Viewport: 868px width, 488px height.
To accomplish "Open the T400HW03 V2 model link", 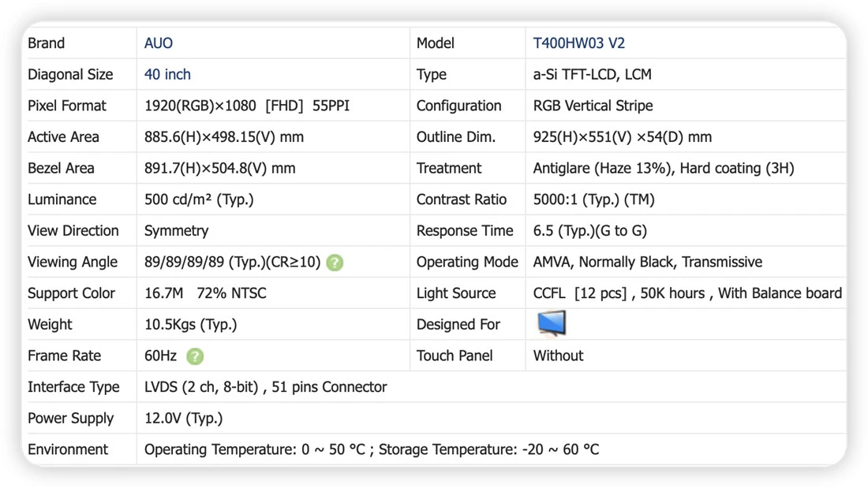I will click(578, 43).
